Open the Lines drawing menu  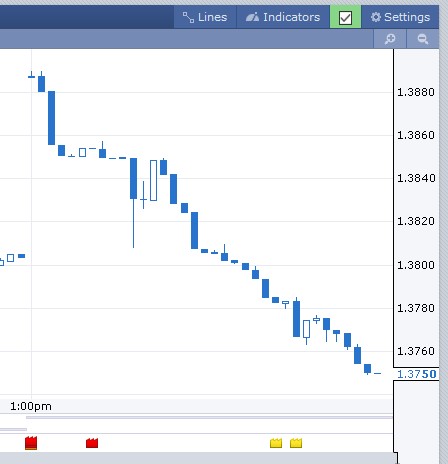(x=205, y=17)
